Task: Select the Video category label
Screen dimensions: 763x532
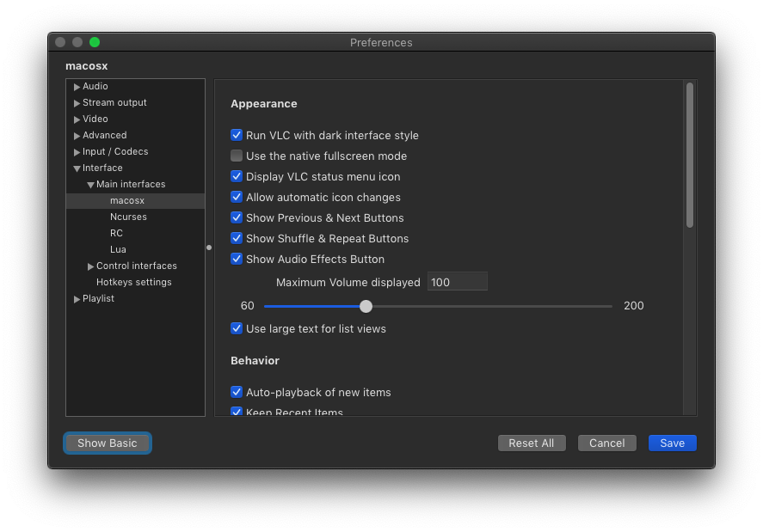Action: (x=95, y=119)
